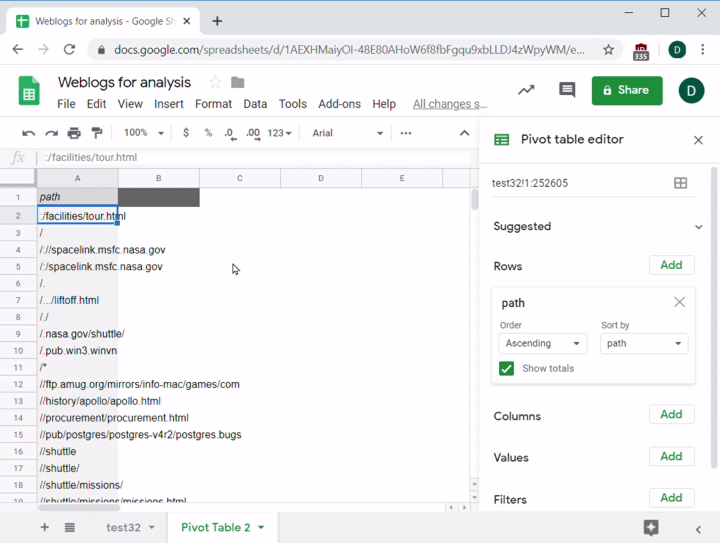Select the paint format tool
Image resolution: width=720 pixels, height=543 pixels.
point(97,133)
